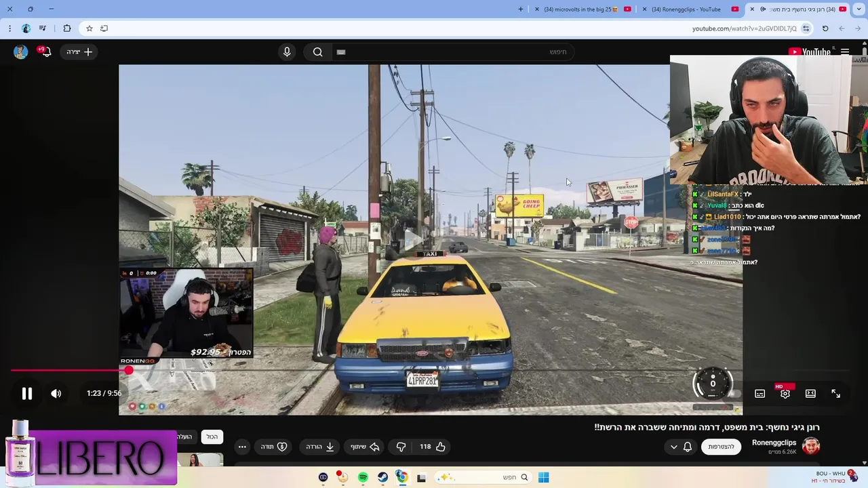The height and width of the screenshot is (488, 868).
Task: Focus the YouTube חיפוש search field
Action: click(x=452, y=52)
